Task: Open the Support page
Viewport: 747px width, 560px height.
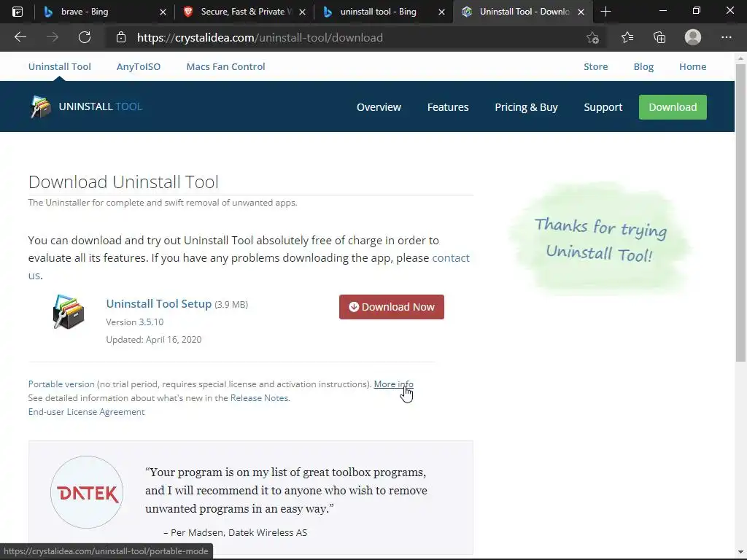Action: click(x=603, y=107)
